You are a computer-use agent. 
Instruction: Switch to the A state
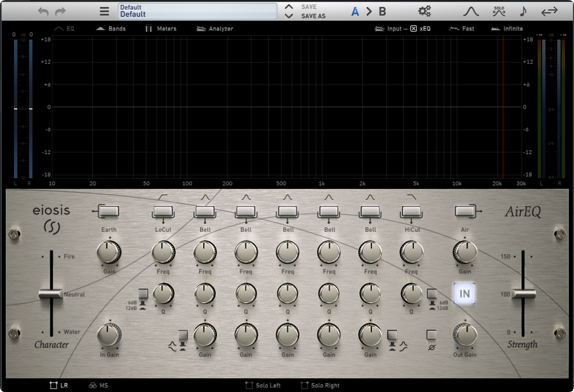(x=355, y=12)
